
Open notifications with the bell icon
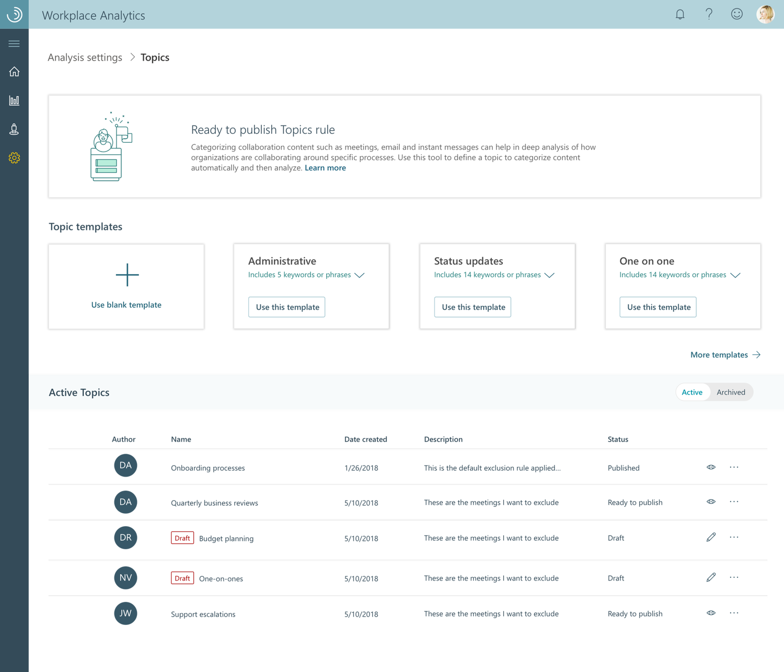[x=680, y=15]
